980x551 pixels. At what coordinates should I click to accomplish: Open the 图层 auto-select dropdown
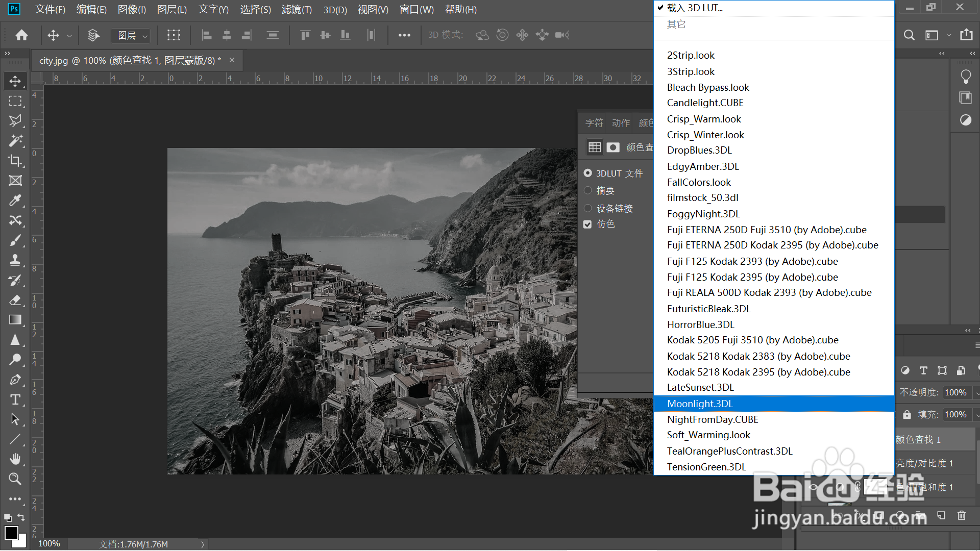tap(132, 35)
